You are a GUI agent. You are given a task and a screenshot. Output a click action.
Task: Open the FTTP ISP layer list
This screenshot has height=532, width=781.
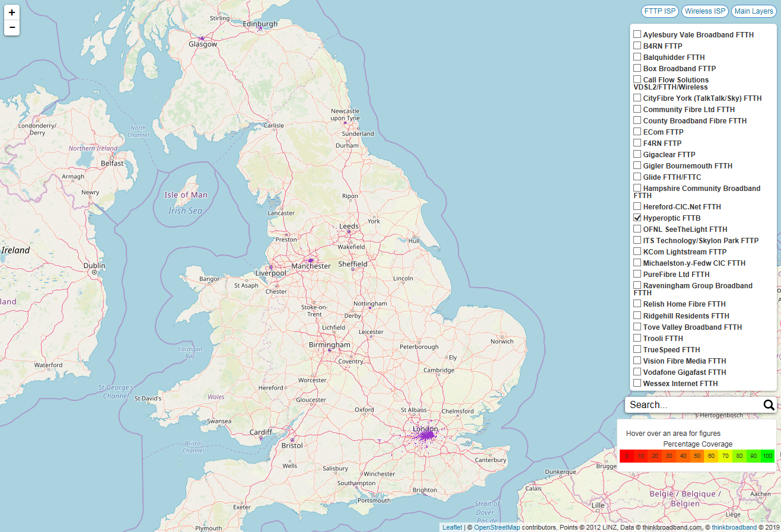tap(659, 11)
